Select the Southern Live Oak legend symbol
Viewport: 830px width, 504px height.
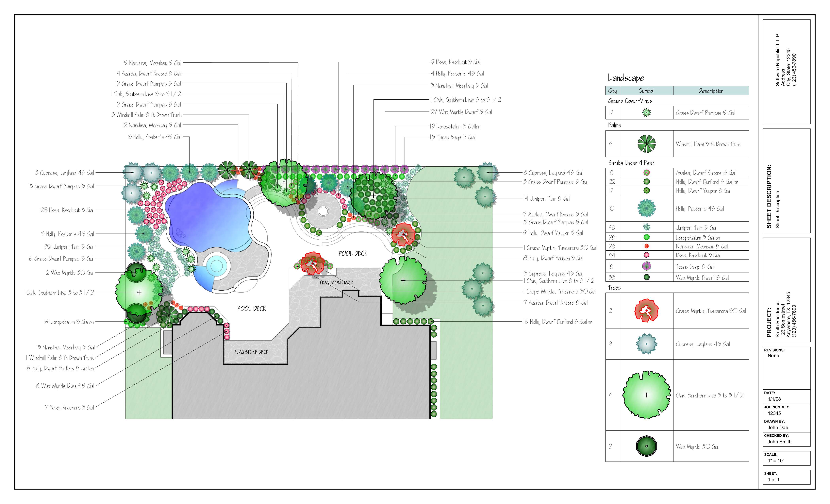pos(646,395)
